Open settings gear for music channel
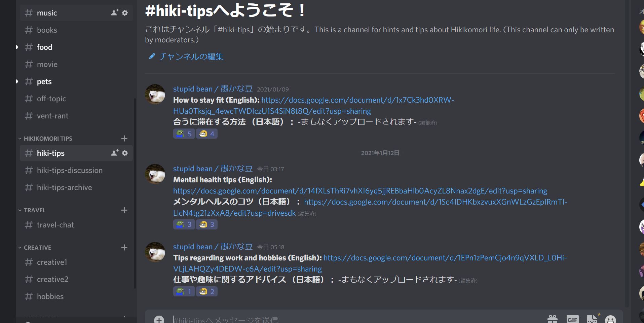The height and width of the screenshot is (323, 644). (x=125, y=13)
